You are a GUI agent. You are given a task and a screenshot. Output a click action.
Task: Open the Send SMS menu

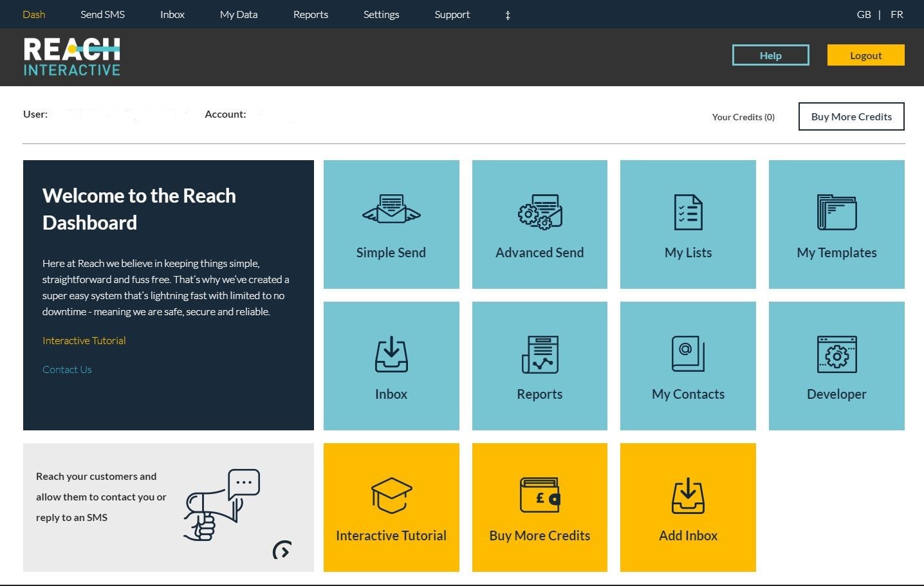[102, 14]
